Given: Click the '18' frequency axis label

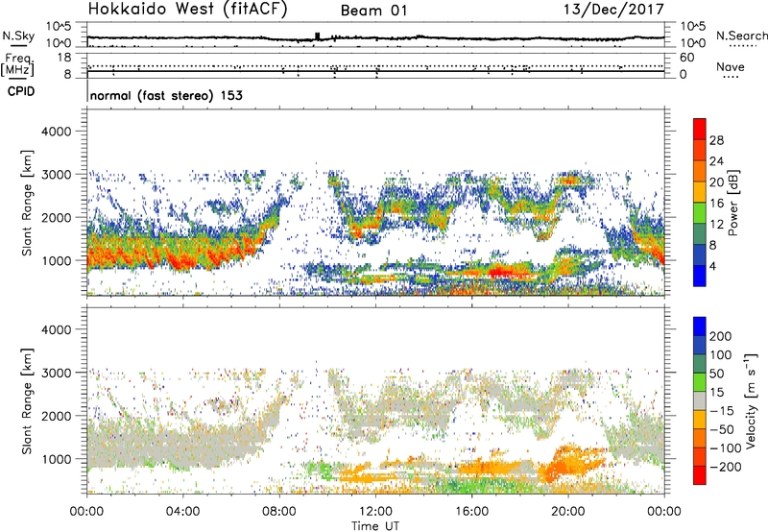Looking at the screenshot, I should click(64, 58).
